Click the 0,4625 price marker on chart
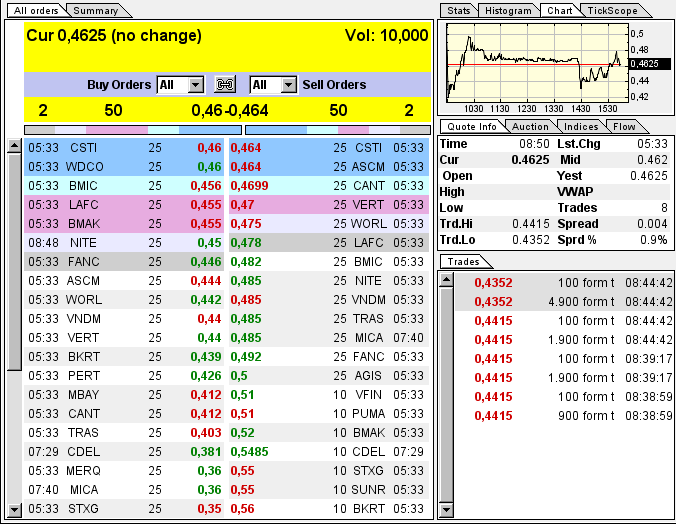 (650, 64)
